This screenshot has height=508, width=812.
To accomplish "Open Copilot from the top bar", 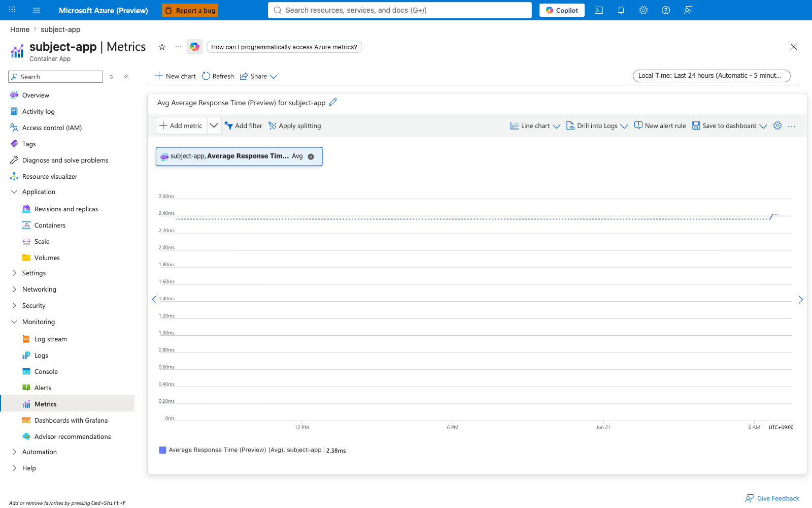I will [562, 10].
